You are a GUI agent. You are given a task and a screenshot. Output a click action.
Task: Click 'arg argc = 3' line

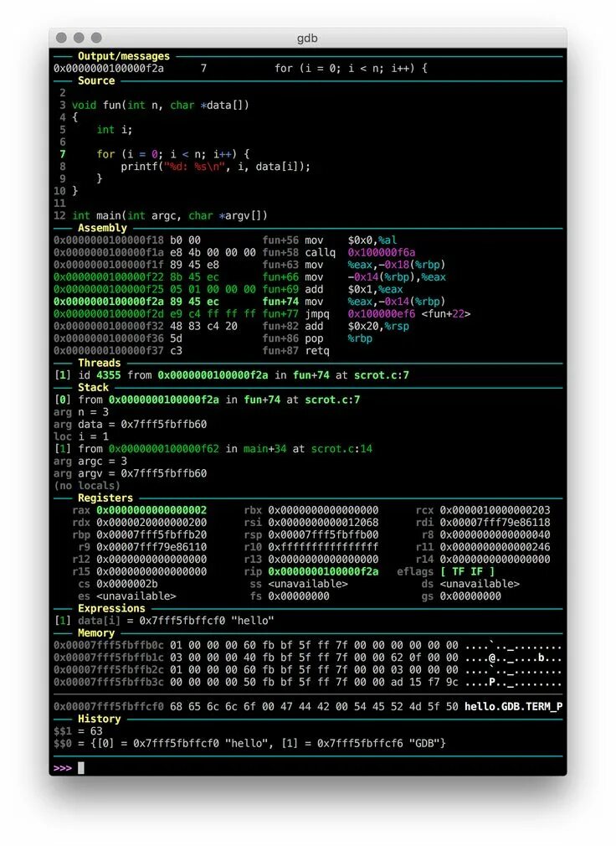pyautogui.click(x=90, y=461)
